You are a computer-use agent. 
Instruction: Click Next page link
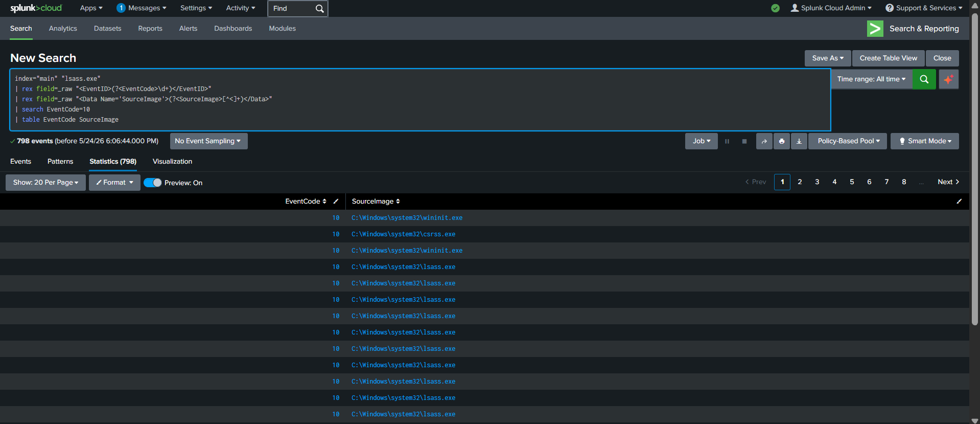click(948, 182)
